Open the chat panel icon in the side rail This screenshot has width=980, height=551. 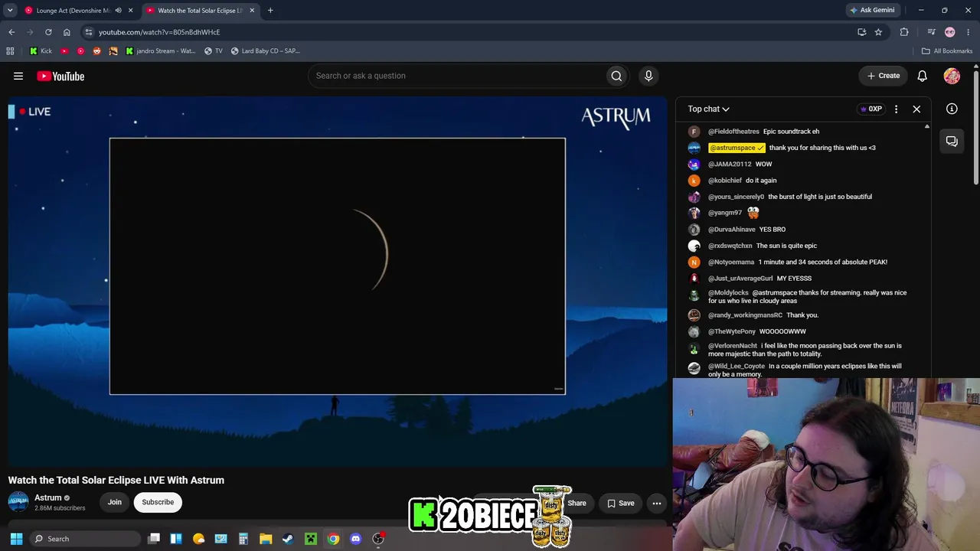tap(952, 141)
